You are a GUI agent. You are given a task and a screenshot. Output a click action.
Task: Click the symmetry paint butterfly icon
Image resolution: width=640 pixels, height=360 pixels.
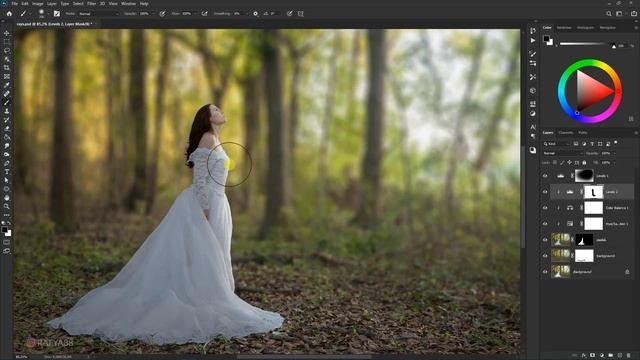[x=301, y=13]
